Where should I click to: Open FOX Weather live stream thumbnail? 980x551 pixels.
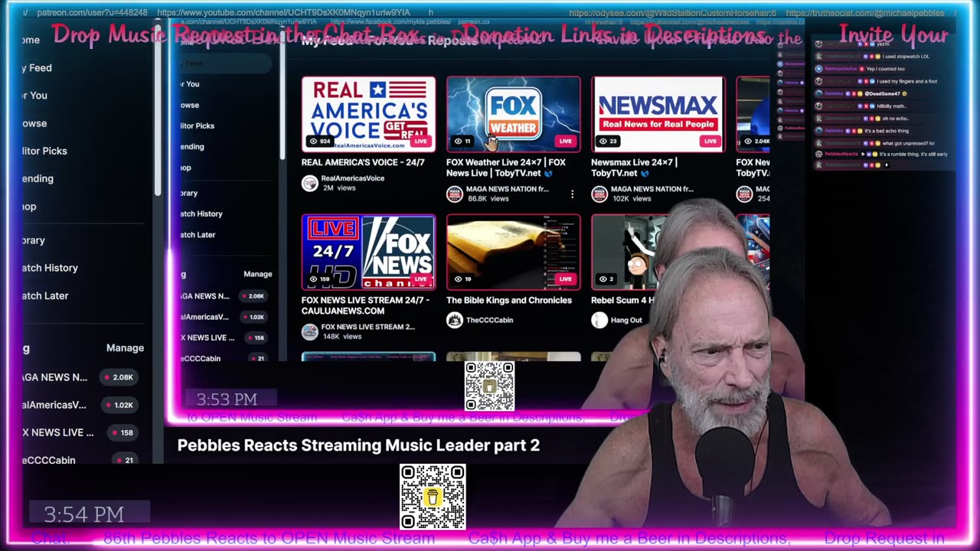[513, 114]
